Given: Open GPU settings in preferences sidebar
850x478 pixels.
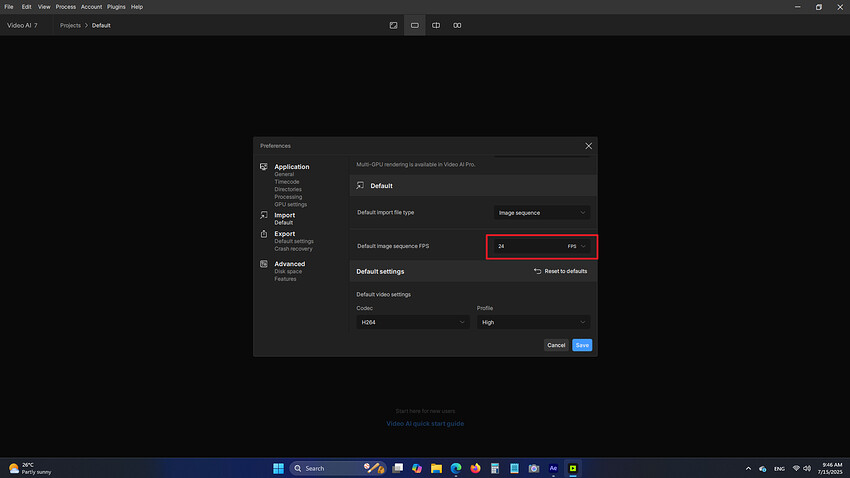Looking at the screenshot, I should (x=290, y=204).
